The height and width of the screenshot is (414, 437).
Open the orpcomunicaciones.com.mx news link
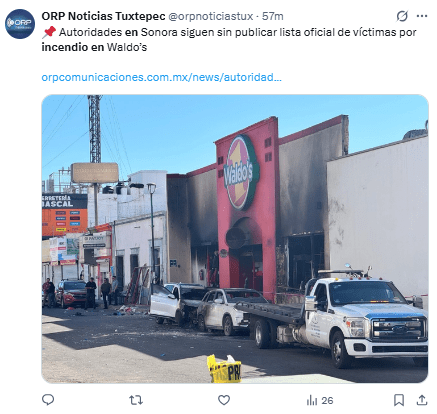[161, 77]
